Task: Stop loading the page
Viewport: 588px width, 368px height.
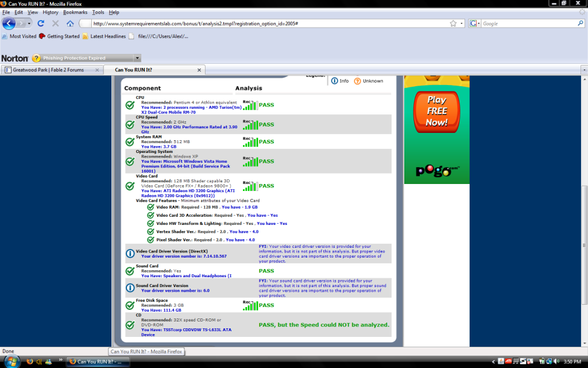Action: 56,23
